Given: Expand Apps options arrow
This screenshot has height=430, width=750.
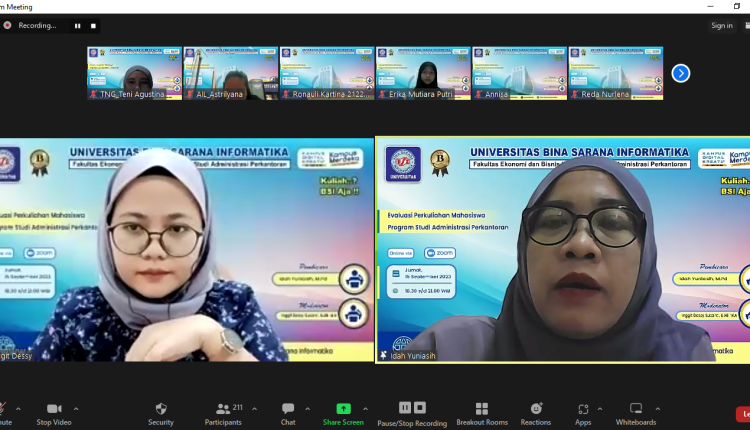Looking at the screenshot, I should pyautogui.click(x=600, y=409).
